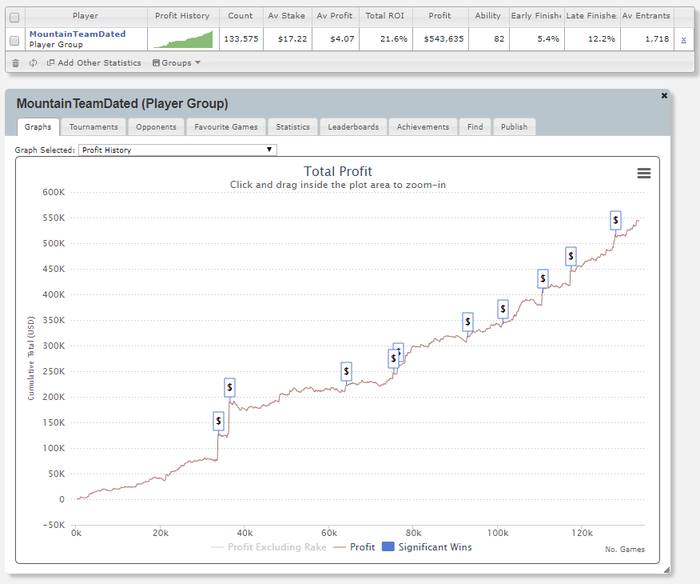Open the Publish tab

(514, 127)
